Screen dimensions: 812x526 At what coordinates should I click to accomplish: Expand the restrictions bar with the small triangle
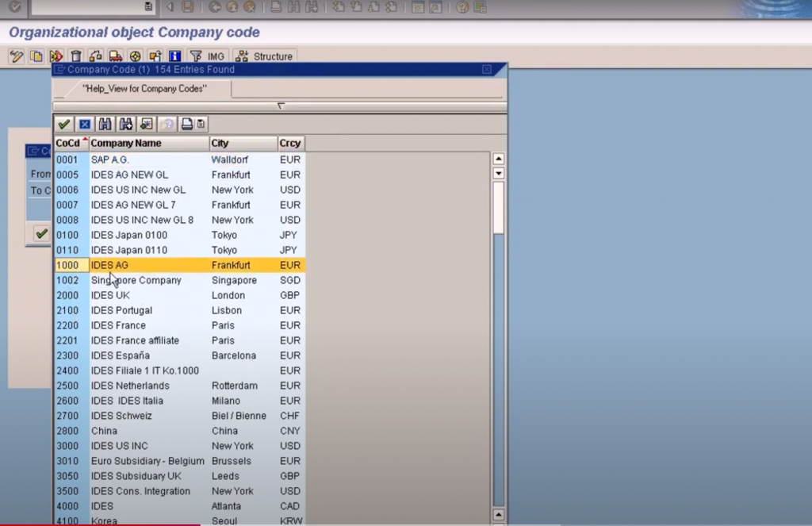tap(281, 106)
